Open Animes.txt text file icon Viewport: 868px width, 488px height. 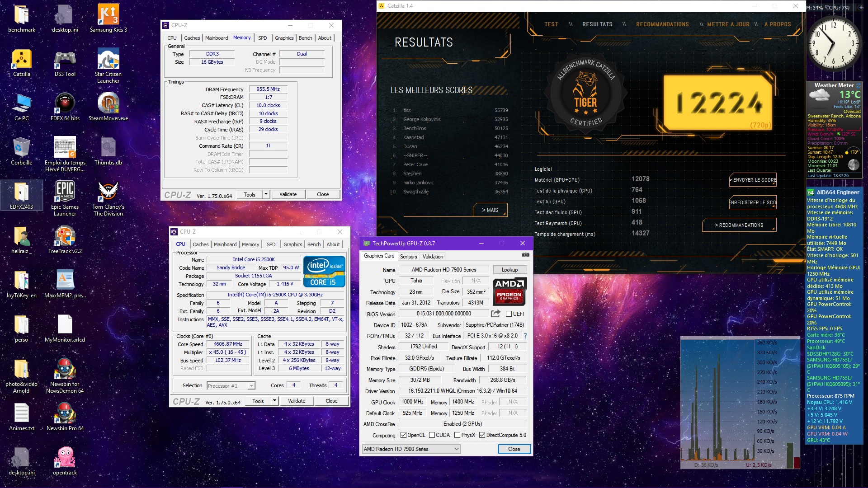click(x=21, y=418)
